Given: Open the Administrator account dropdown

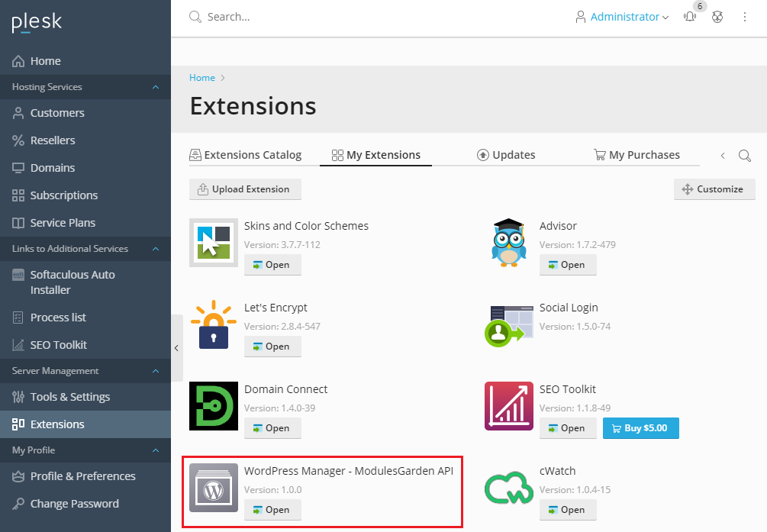Looking at the screenshot, I should point(622,17).
